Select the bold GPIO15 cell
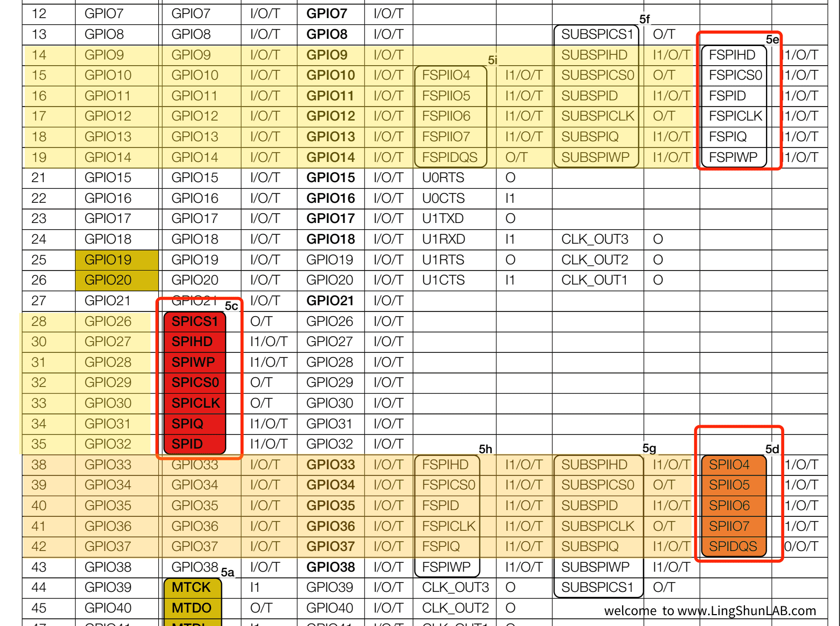The height and width of the screenshot is (626, 840). tap(331, 177)
